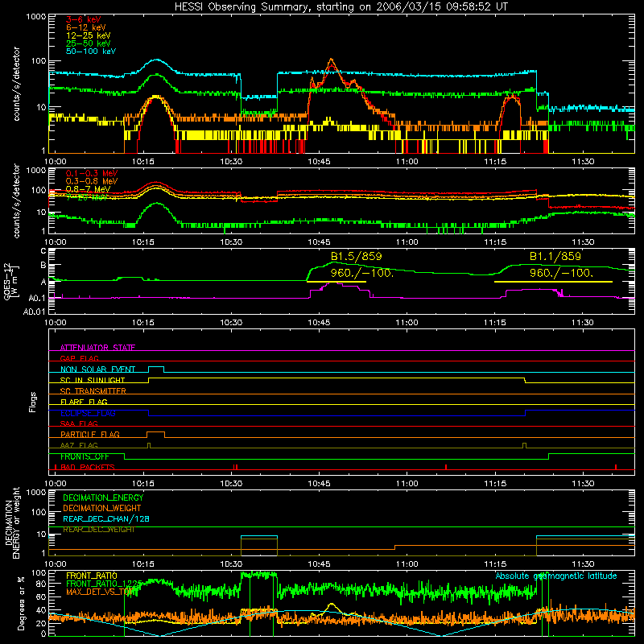Click the vertical Flags axis title

(33, 402)
